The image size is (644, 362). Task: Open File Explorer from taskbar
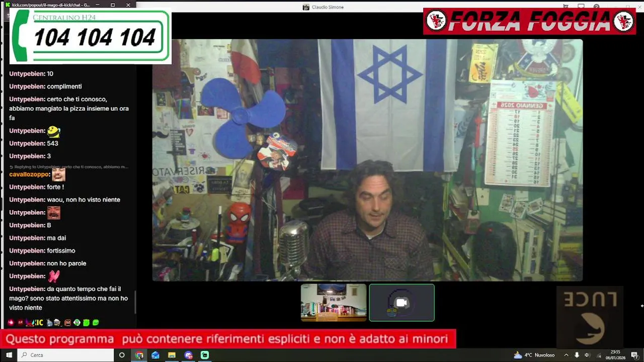tap(172, 355)
